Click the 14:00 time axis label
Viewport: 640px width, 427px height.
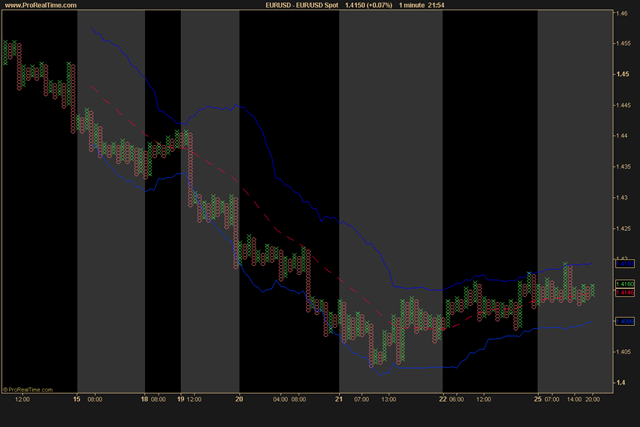click(x=574, y=399)
